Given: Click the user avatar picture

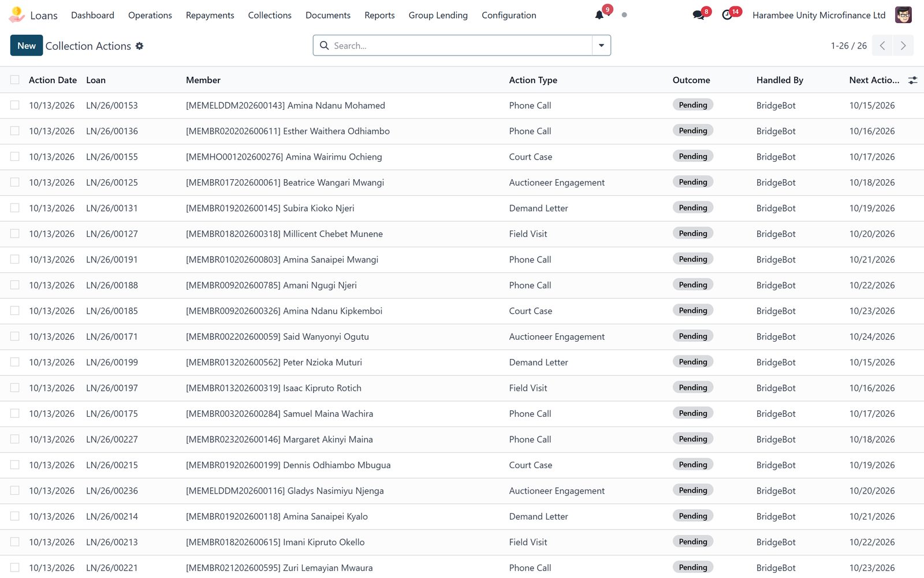Looking at the screenshot, I should pyautogui.click(x=903, y=15).
